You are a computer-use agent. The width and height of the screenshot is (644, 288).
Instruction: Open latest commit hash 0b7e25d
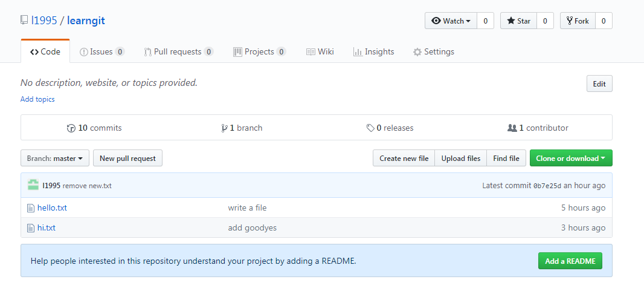[547, 186]
